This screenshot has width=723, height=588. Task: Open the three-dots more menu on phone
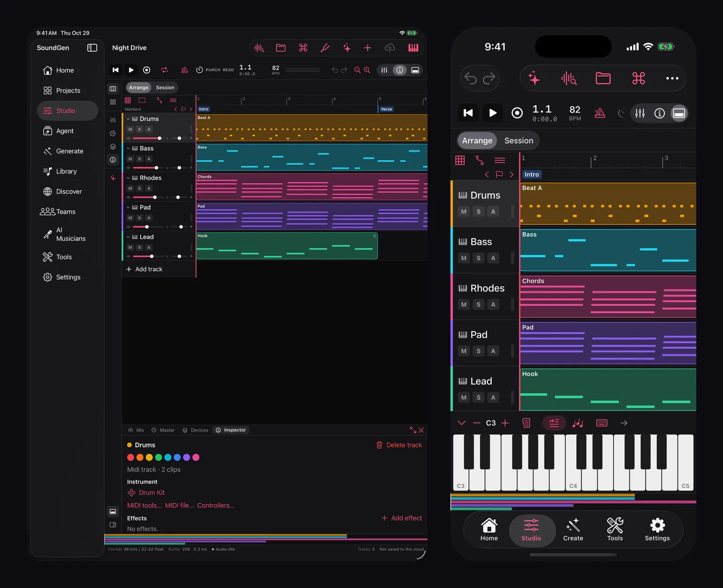672,78
